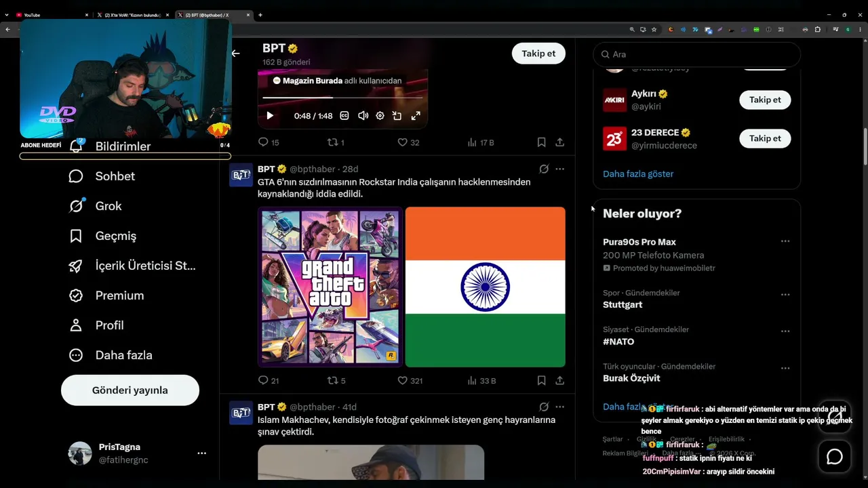
Task: Play the Magazin Burada video
Action: (270, 116)
